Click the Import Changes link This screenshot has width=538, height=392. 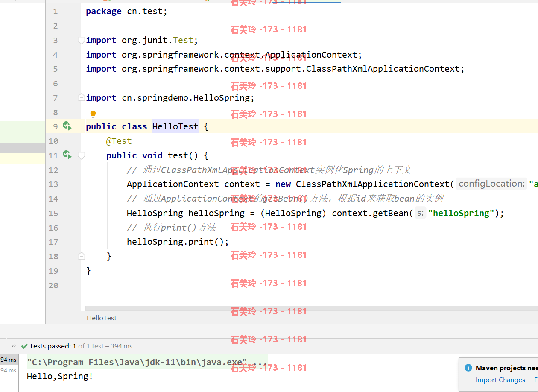(x=500, y=380)
